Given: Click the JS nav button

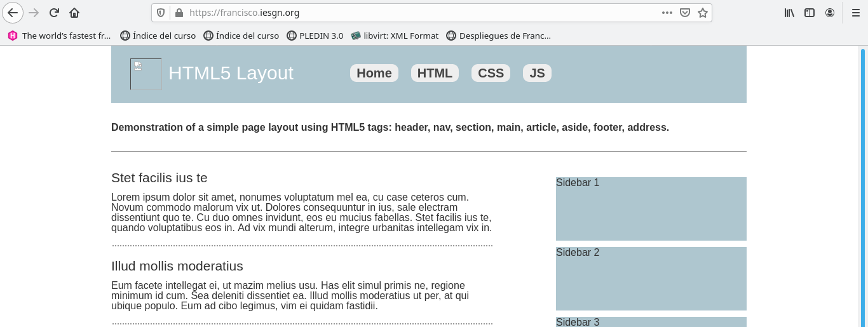Looking at the screenshot, I should 537,73.
